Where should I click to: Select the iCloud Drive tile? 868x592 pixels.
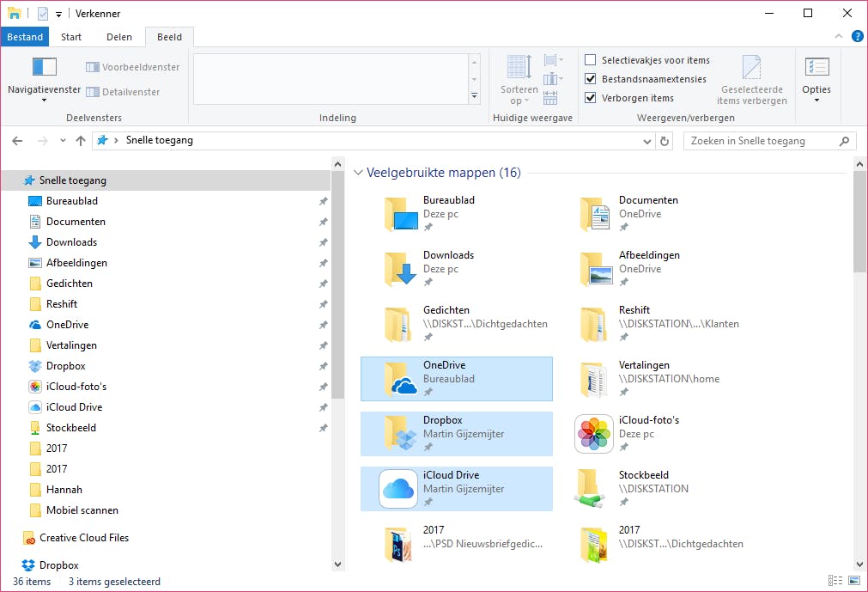tap(457, 488)
